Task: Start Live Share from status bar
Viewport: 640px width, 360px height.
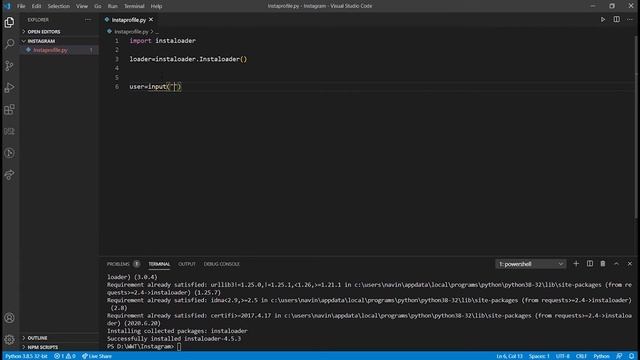Action: [x=97, y=356]
